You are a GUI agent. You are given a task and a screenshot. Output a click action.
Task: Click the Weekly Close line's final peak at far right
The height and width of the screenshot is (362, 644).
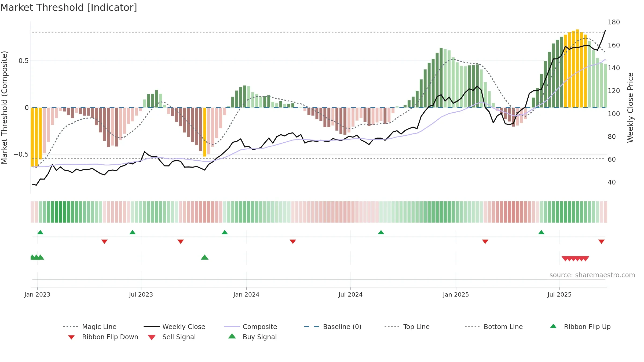[x=605, y=31]
